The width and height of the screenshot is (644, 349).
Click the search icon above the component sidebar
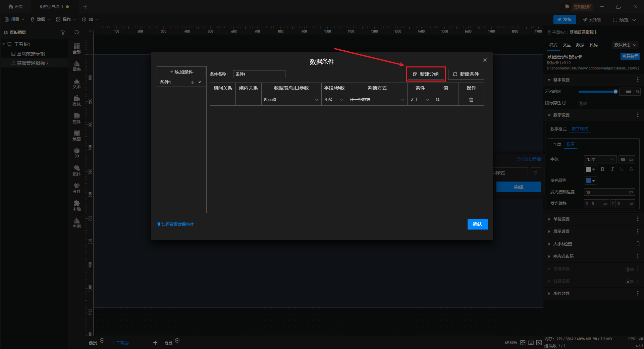pyautogui.click(x=77, y=33)
